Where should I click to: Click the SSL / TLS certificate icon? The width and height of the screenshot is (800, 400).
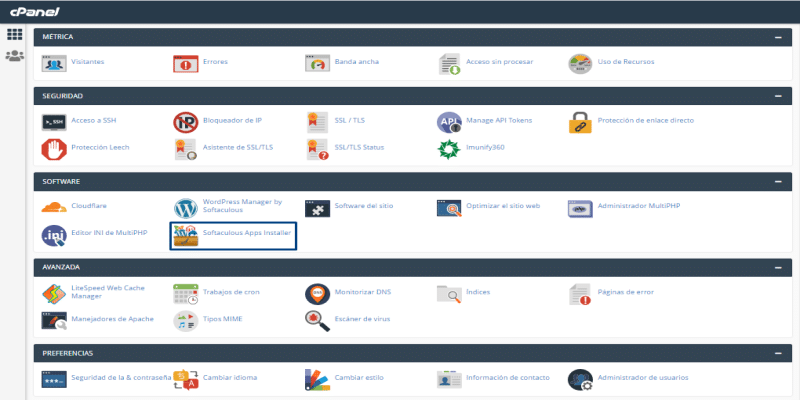[317, 122]
